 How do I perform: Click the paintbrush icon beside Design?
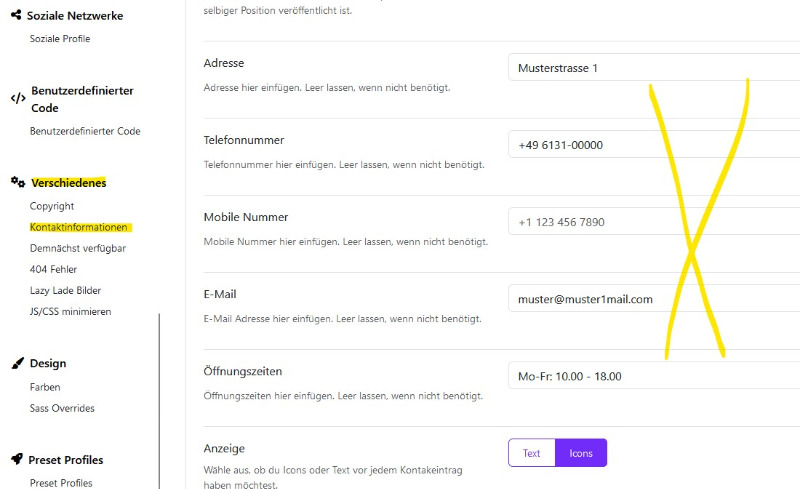coord(17,363)
